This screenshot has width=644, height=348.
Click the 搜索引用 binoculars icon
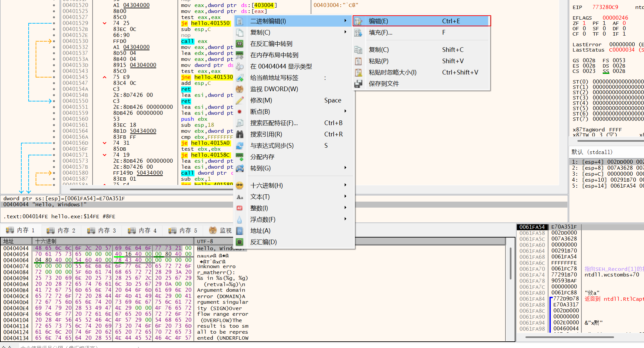[240, 134]
